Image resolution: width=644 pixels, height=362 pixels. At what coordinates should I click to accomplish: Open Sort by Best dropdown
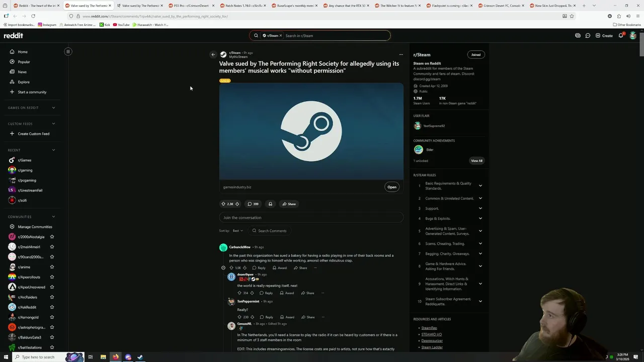(x=237, y=231)
